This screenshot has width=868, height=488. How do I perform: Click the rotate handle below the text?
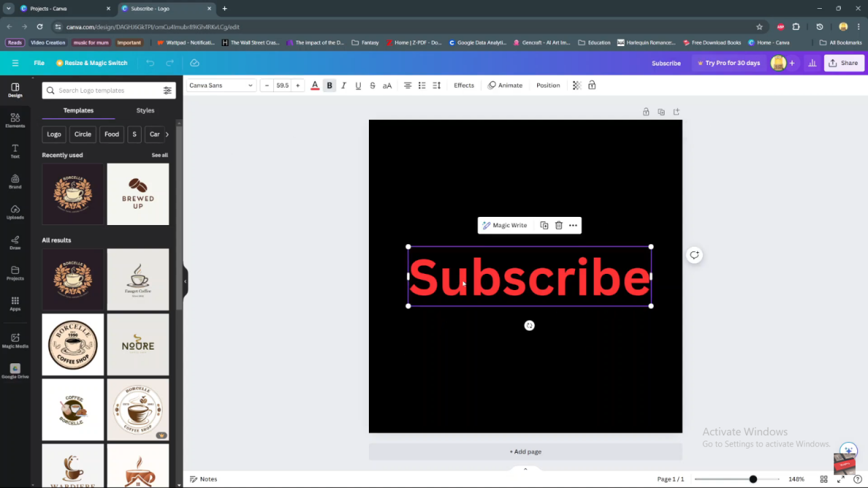point(530,325)
